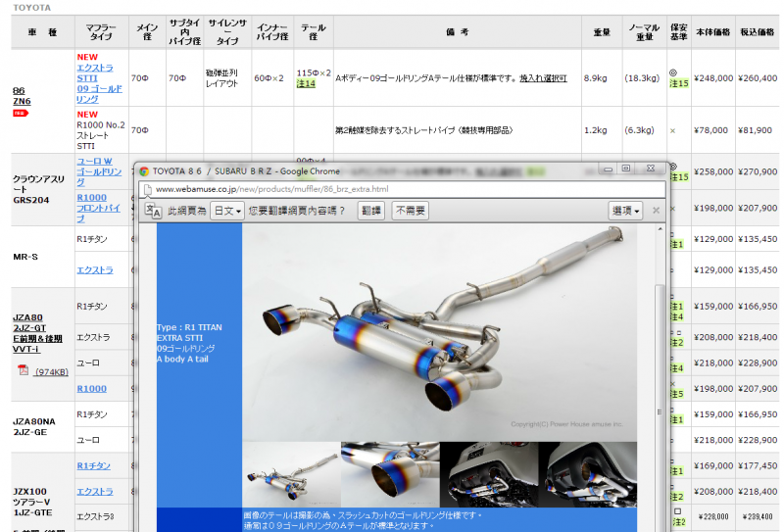Open the ユーロW ゴールドリング link
Screen dimensions: 784x532
(99, 171)
